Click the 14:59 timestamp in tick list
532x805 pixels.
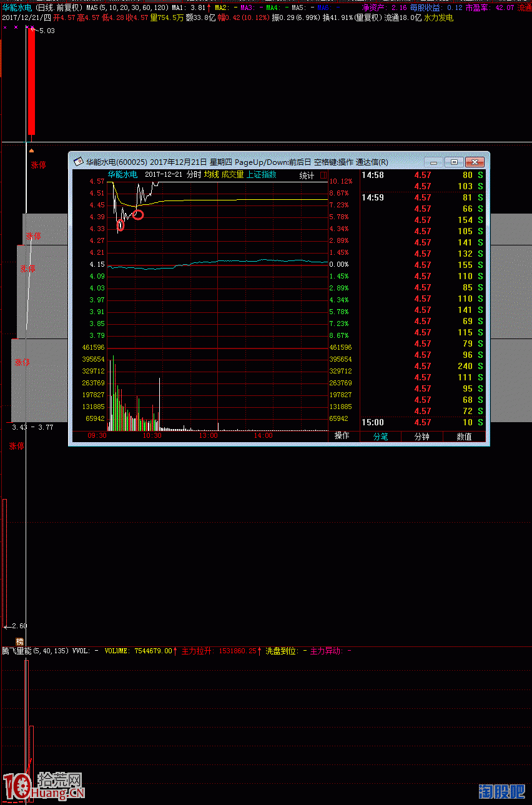pyautogui.click(x=373, y=197)
